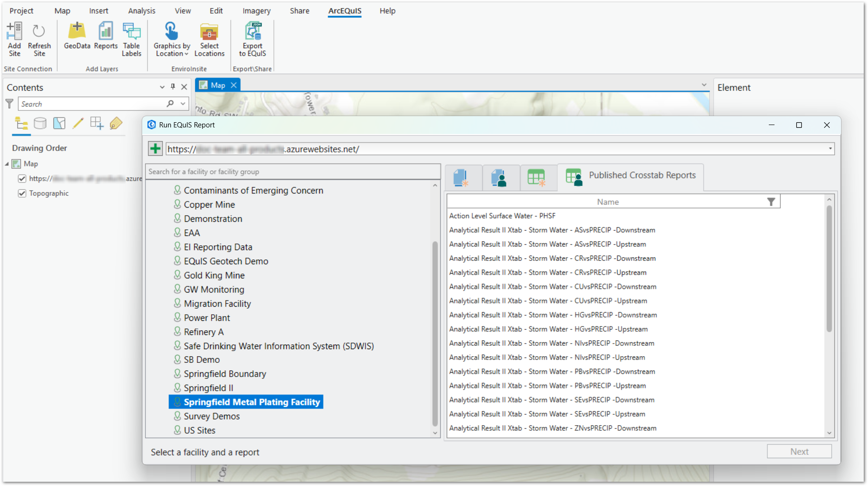Select Contaminants of Emerging Concern facility
The height and width of the screenshot is (486, 868).
(x=254, y=191)
